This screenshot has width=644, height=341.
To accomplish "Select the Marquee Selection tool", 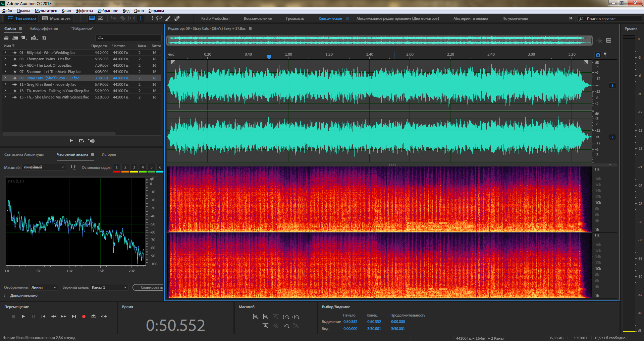I will 150,18.
